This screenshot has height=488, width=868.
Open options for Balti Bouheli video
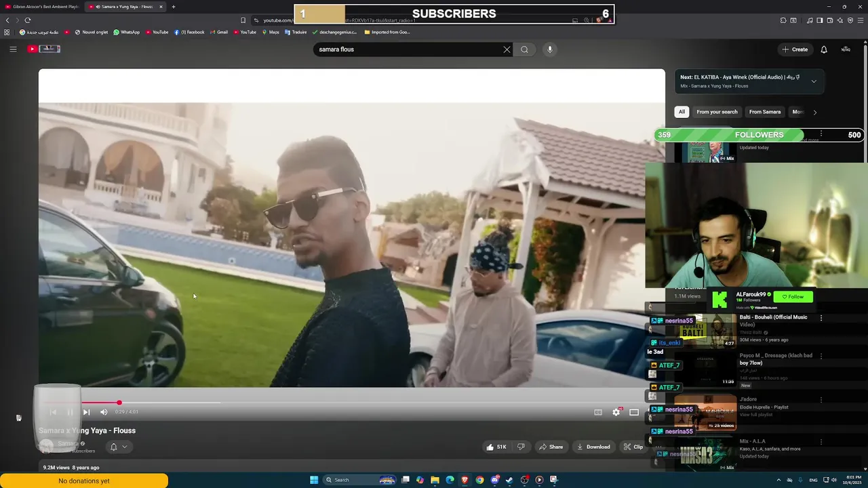pos(821,318)
